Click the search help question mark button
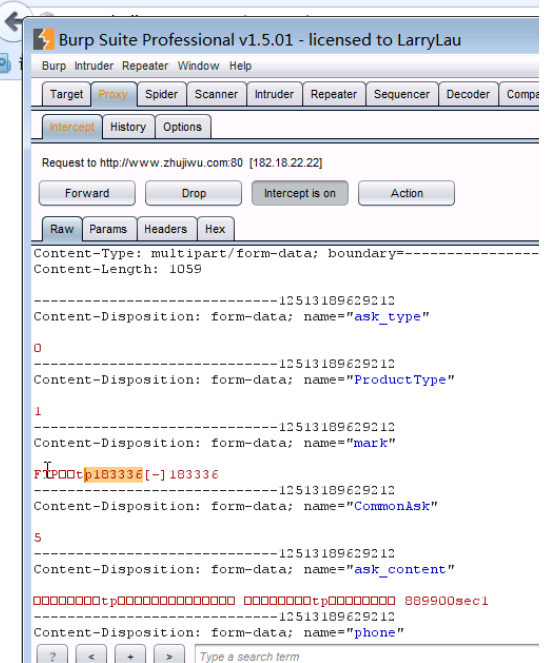 click(52, 655)
